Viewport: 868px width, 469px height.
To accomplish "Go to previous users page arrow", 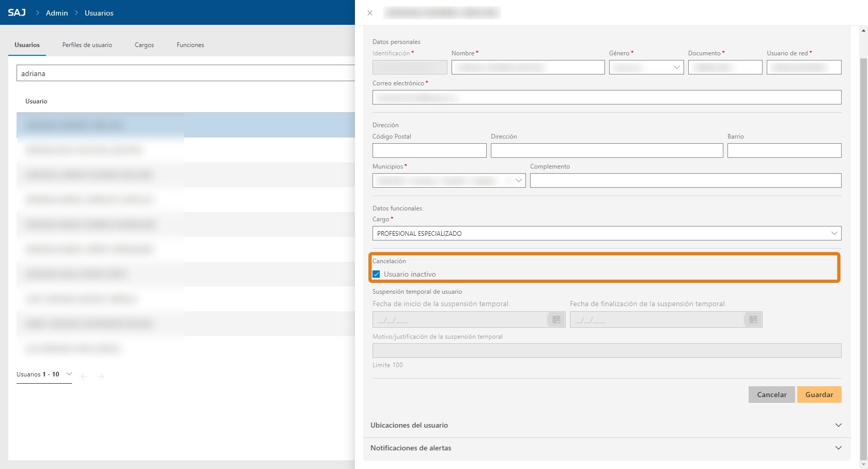I will point(84,376).
